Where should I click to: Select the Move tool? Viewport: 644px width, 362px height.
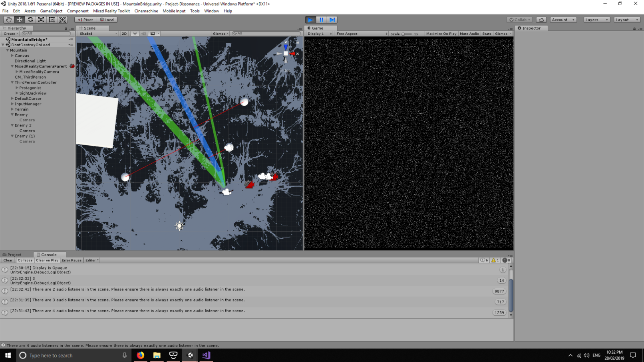click(x=19, y=20)
